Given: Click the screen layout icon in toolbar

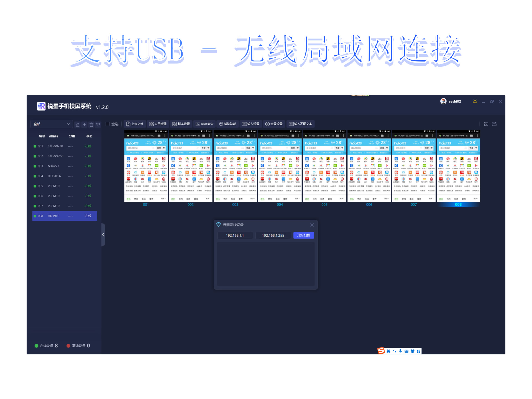Looking at the screenshot, I should [x=486, y=124].
